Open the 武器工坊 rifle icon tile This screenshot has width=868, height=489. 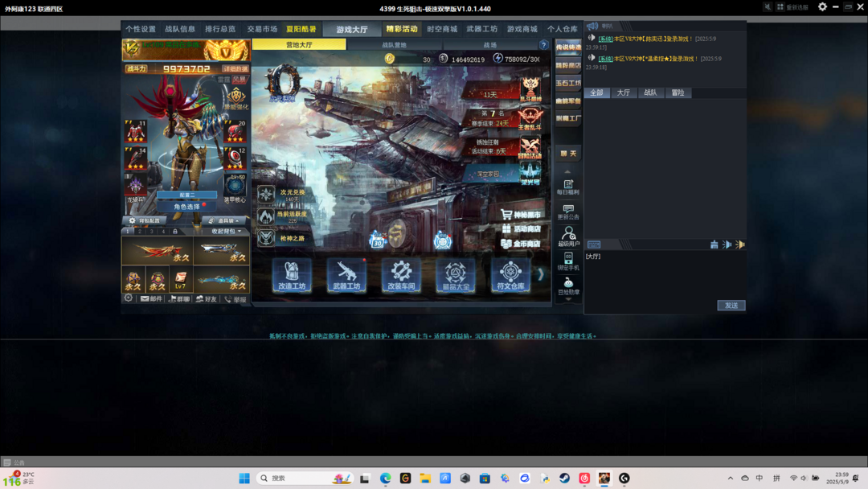pyautogui.click(x=346, y=275)
